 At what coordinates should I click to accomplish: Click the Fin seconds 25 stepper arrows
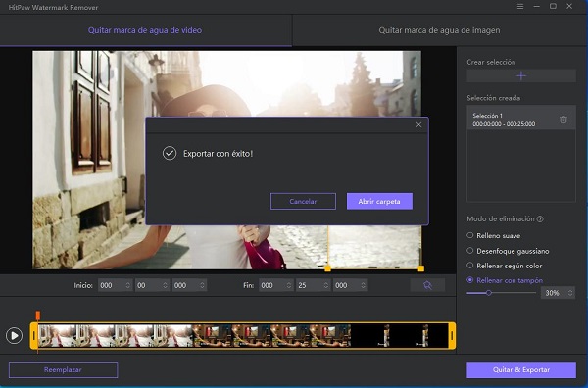(326, 285)
